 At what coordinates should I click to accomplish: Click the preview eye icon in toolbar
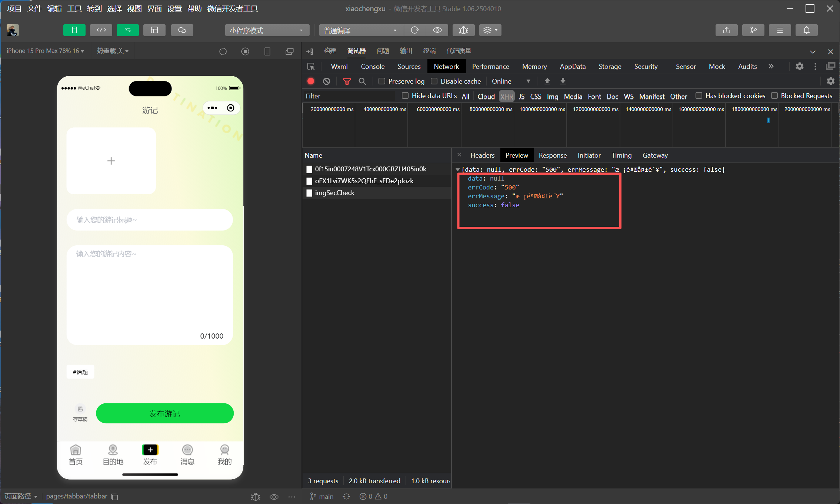point(437,30)
